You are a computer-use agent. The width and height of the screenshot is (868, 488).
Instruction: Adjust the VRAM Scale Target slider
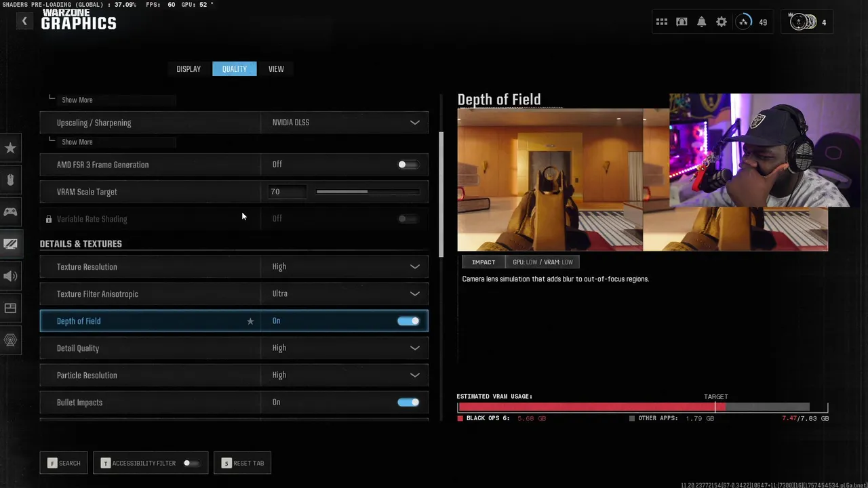[368, 192]
